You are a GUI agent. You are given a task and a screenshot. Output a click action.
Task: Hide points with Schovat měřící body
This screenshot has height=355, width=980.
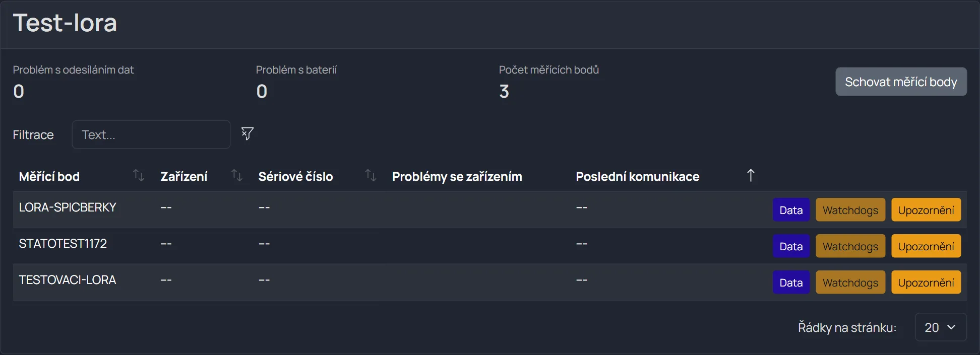[x=901, y=82]
